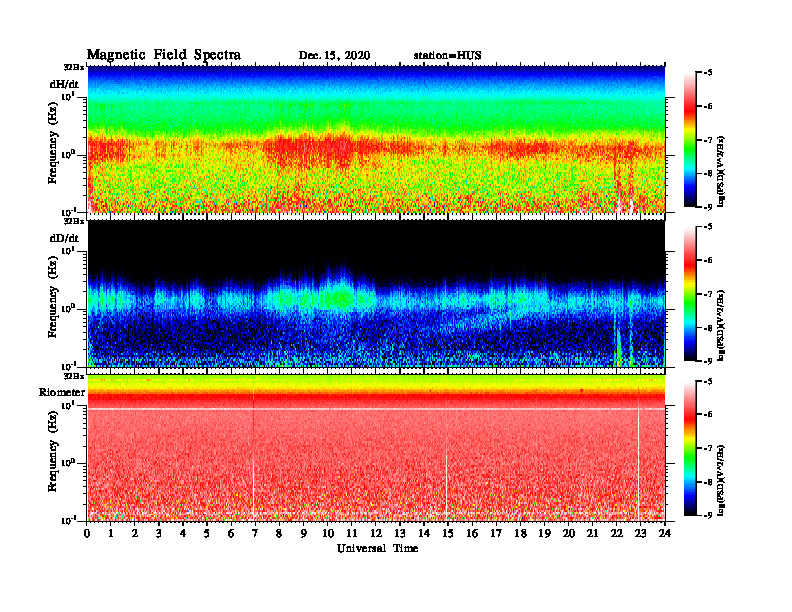Click hour 3 on the Universal Time axis
792x612 pixels.
159,534
